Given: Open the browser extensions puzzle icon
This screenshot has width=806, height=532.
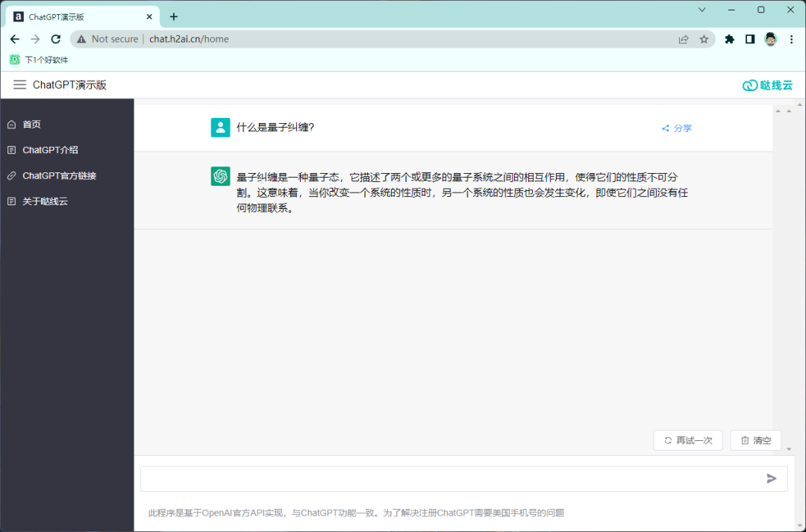Looking at the screenshot, I should [x=730, y=40].
